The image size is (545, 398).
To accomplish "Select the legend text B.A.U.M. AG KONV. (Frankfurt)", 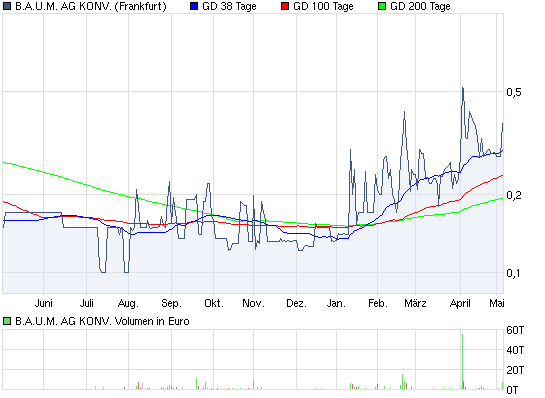I will pyautogui.click(x=91, y=6).
